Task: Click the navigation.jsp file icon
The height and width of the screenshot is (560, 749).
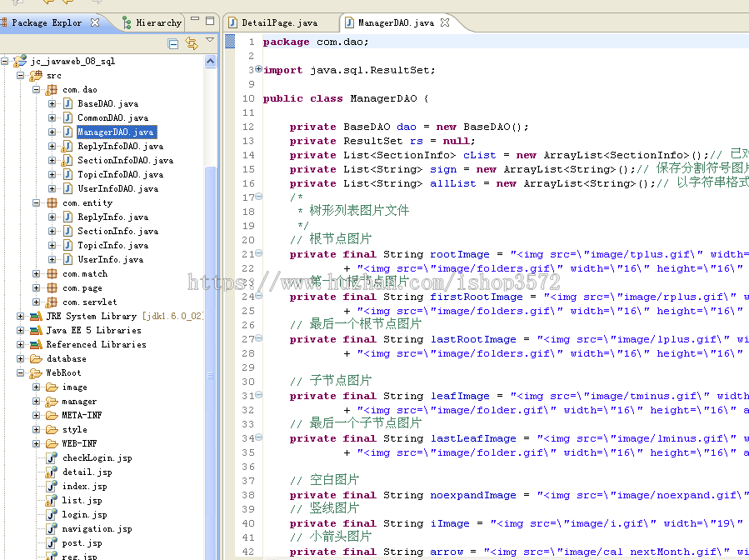Action: coord(52,529)
